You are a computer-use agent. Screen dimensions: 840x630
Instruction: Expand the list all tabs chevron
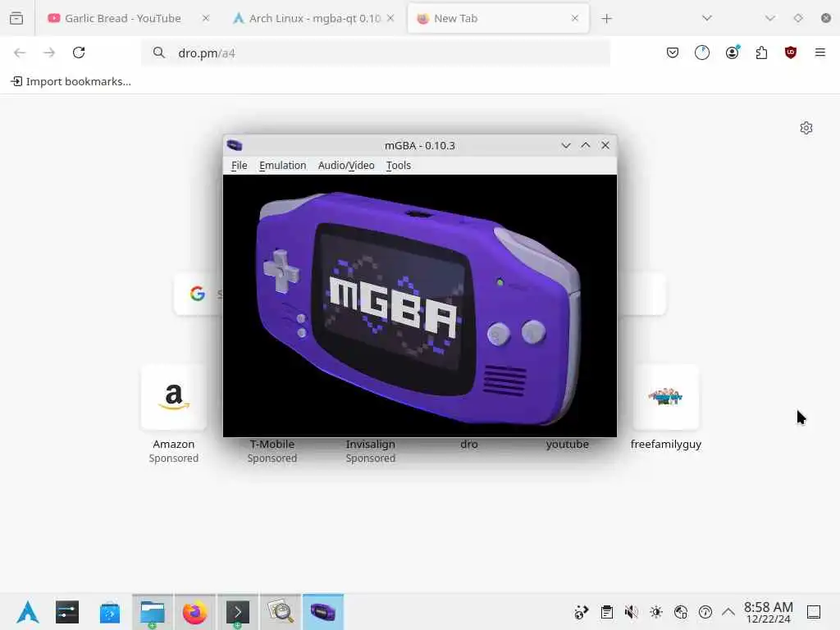pos(707,18)
